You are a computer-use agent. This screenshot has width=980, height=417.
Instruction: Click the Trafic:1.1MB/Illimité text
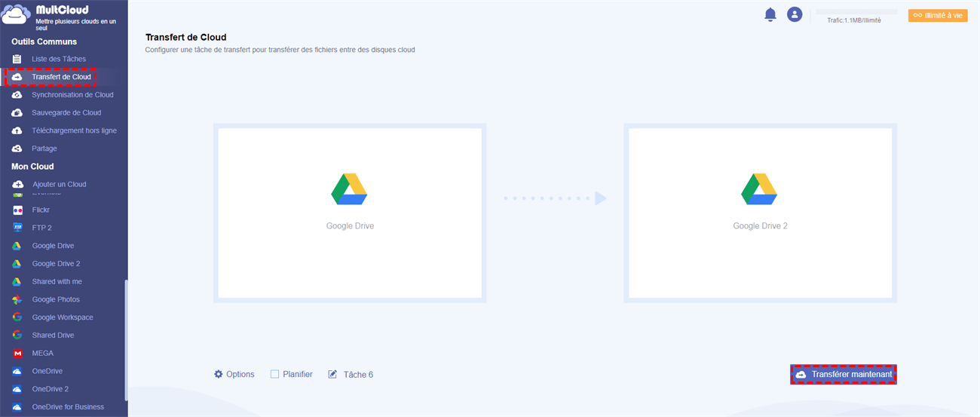tap(854, 20)
